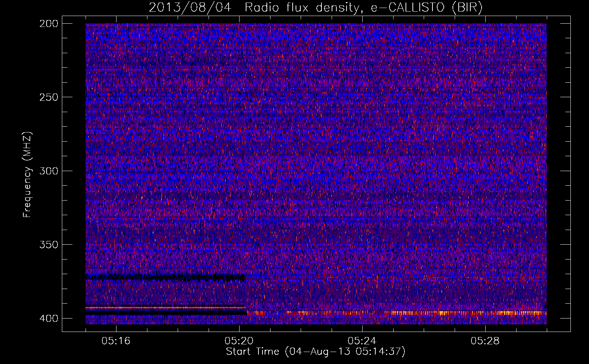The width and height of the screenshot is (589, 364).
Task: Click the 'Start Time (04-Aug-13 05:14:37)' label
Action: 316,352
